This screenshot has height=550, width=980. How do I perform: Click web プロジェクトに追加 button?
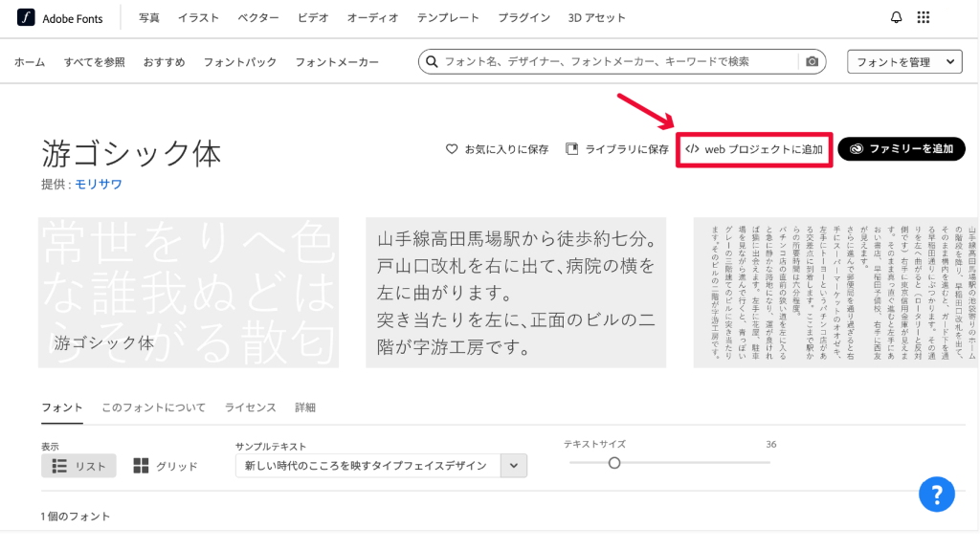pyautogui.click(x=754, y=149)
